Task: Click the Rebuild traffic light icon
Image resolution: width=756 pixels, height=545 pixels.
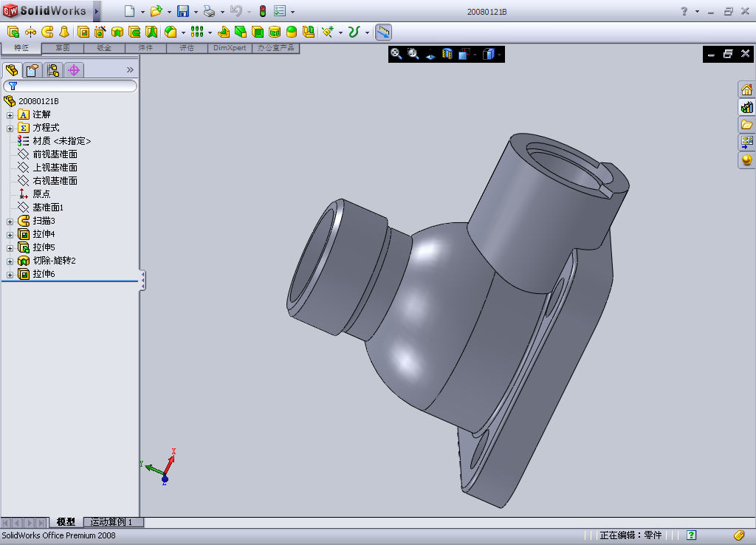Action: [263, 10]
